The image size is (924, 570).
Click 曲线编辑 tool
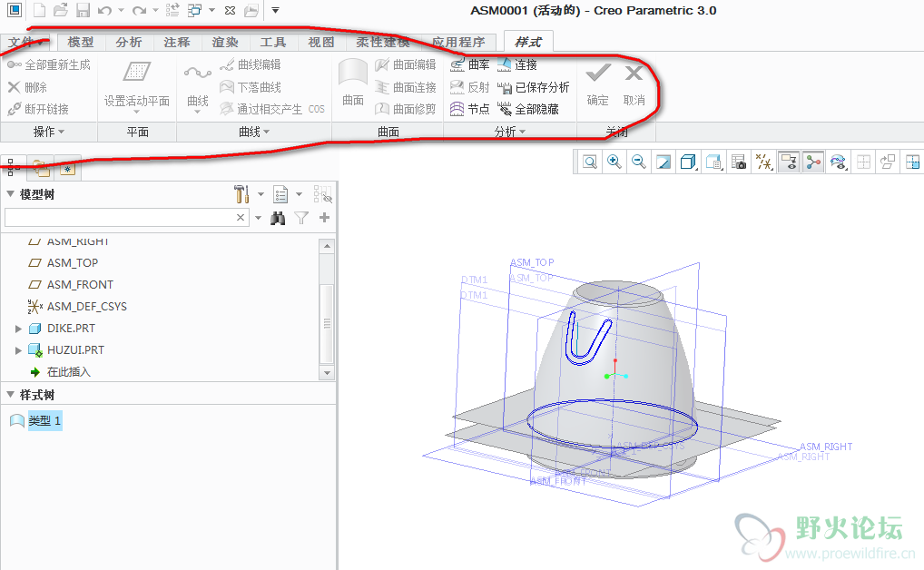tap(250, 64)
